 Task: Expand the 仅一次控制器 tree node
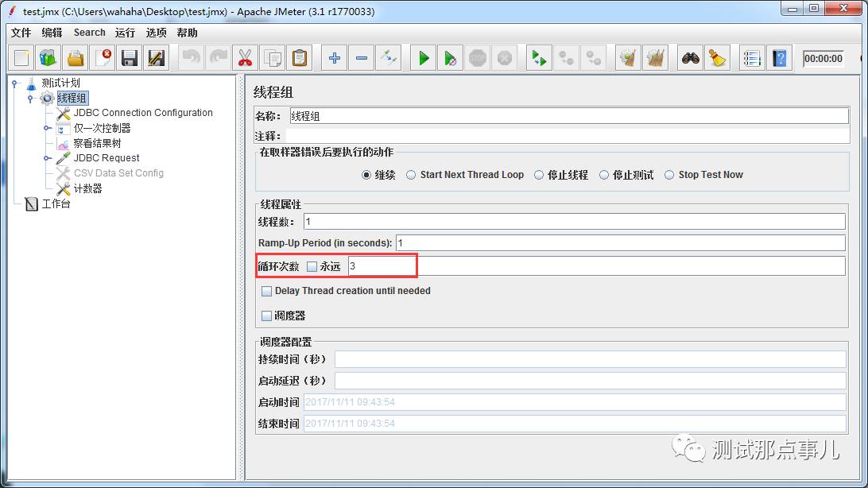48,129
